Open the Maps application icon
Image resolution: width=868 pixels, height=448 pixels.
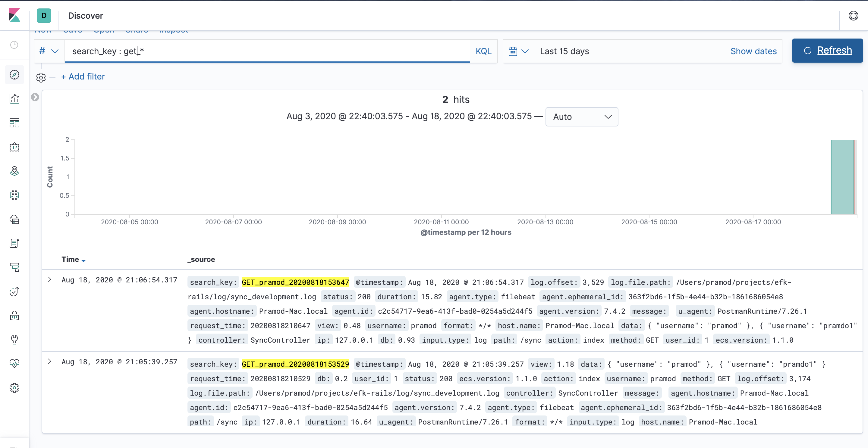pyautogui.click(x=14, y=171)
